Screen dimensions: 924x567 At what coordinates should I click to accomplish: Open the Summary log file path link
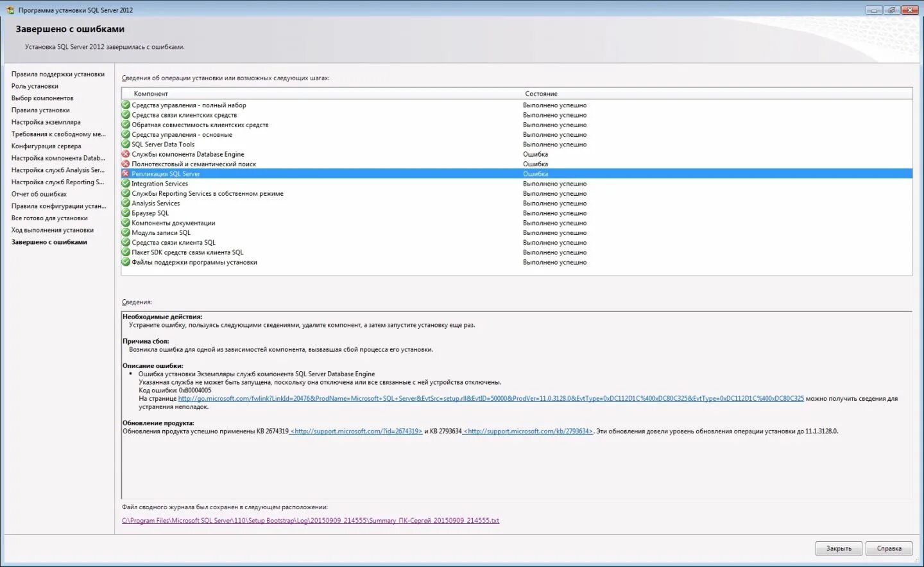tap(311, 521)
